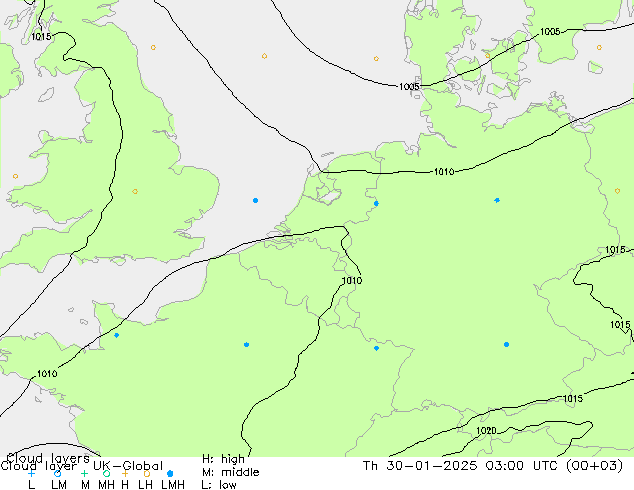Select the blue cloud dot in northeast France near Luxembourg
Viewport: 634px width, 490px height.
[x=376, y=348]
